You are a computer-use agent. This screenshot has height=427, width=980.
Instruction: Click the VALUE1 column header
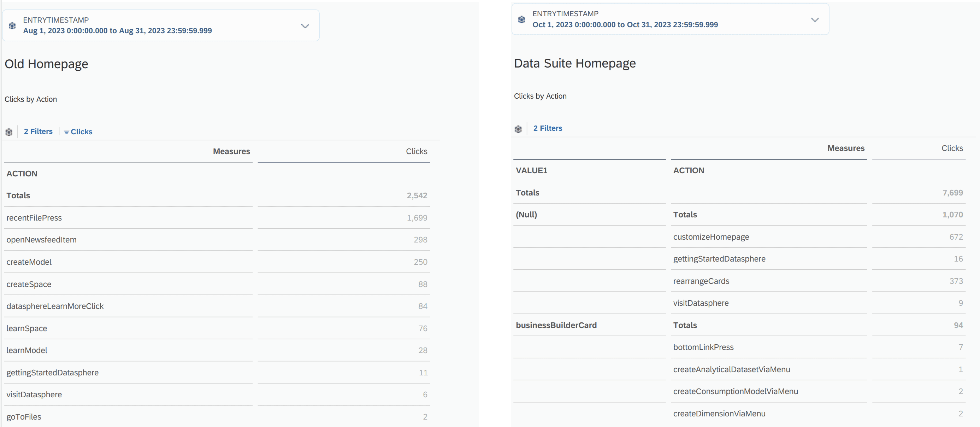(531, 170)
